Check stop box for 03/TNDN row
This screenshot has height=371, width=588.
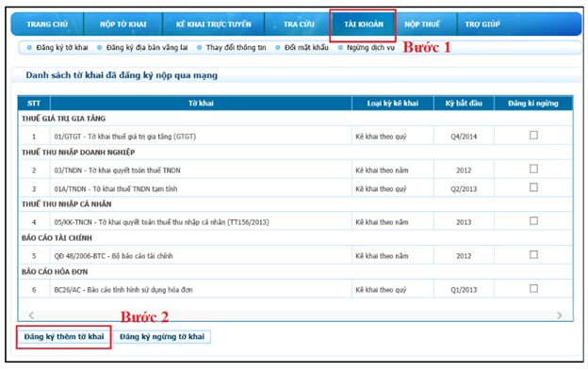(533, 169)
